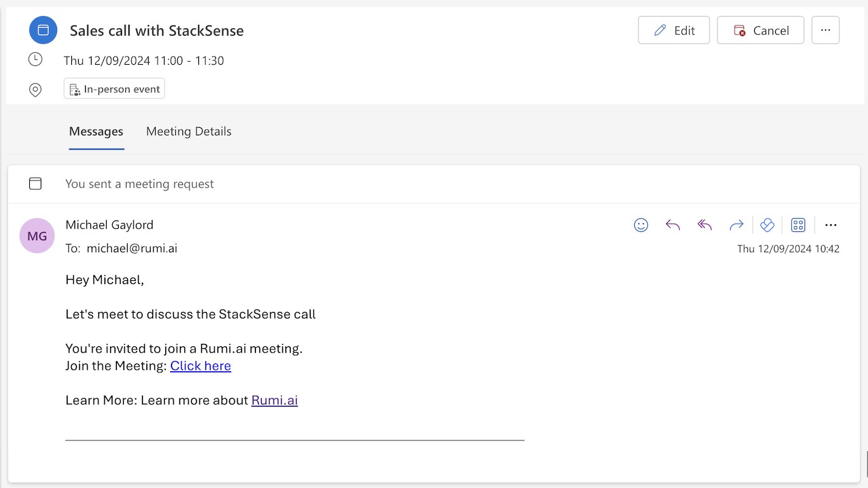The width and height of the screenshot is (868, 488).
Task: Reply to Michael Gaylord's message
Action: coord(673,225)
